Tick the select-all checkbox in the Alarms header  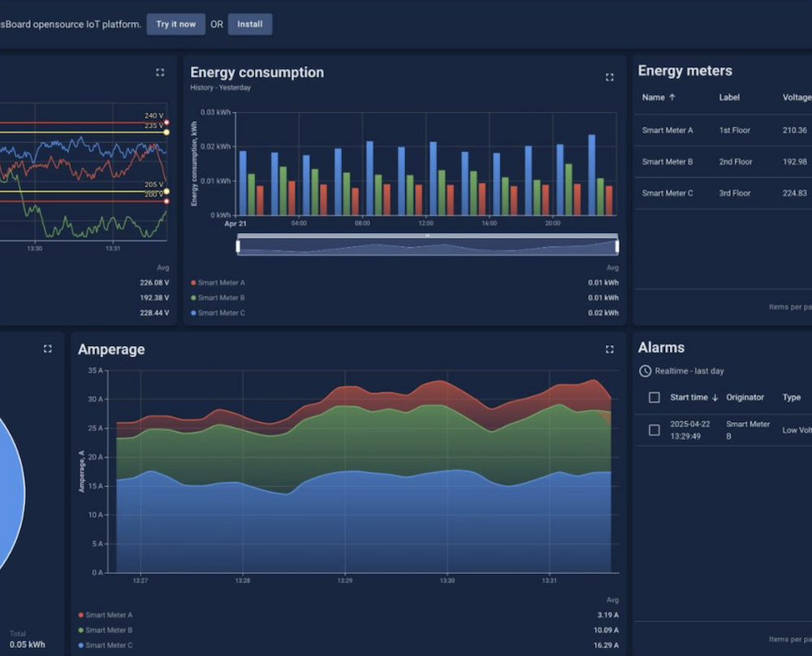[654, 398]
